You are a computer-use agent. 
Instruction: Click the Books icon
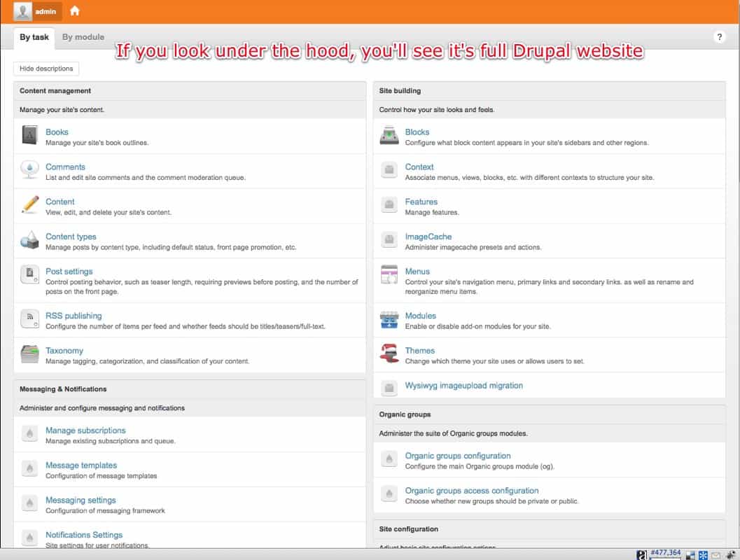[x=29, y=135]
